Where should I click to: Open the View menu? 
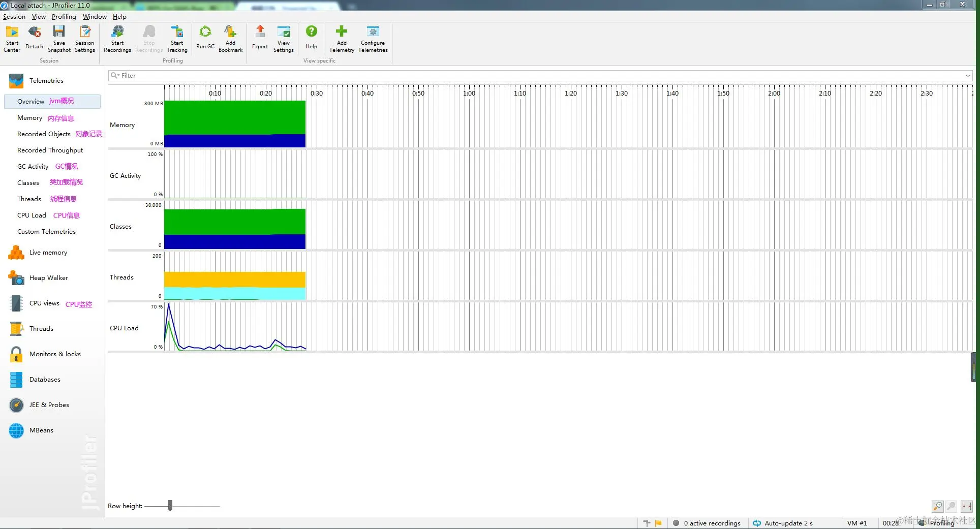click(39, 17)
